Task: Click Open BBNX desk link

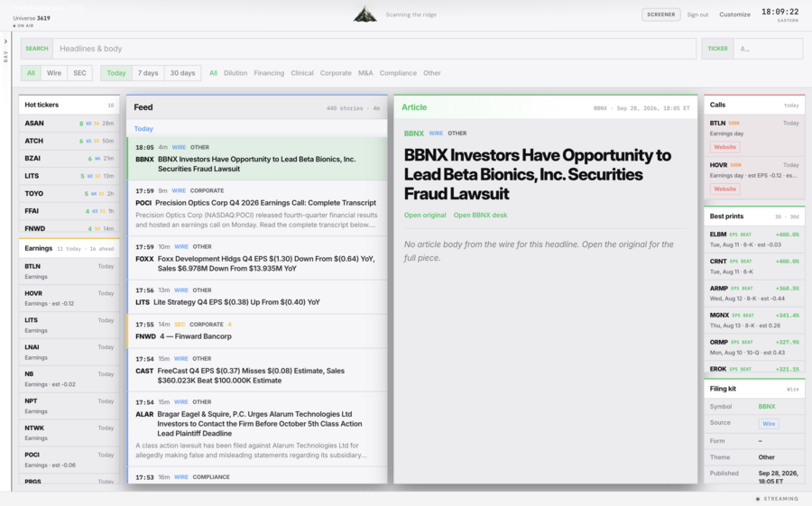Action: click(x=480, y=215)
